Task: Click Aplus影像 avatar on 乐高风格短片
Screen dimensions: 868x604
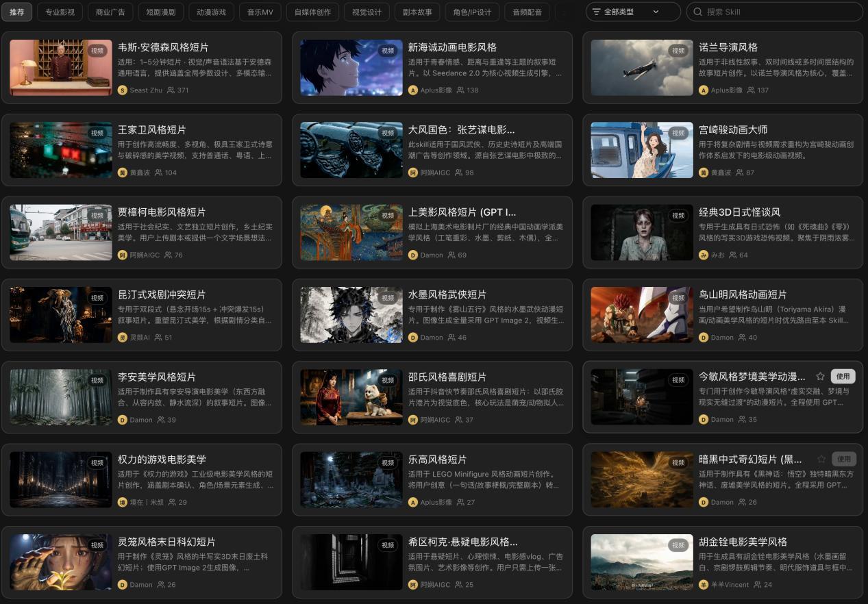Action: (413, 502)
